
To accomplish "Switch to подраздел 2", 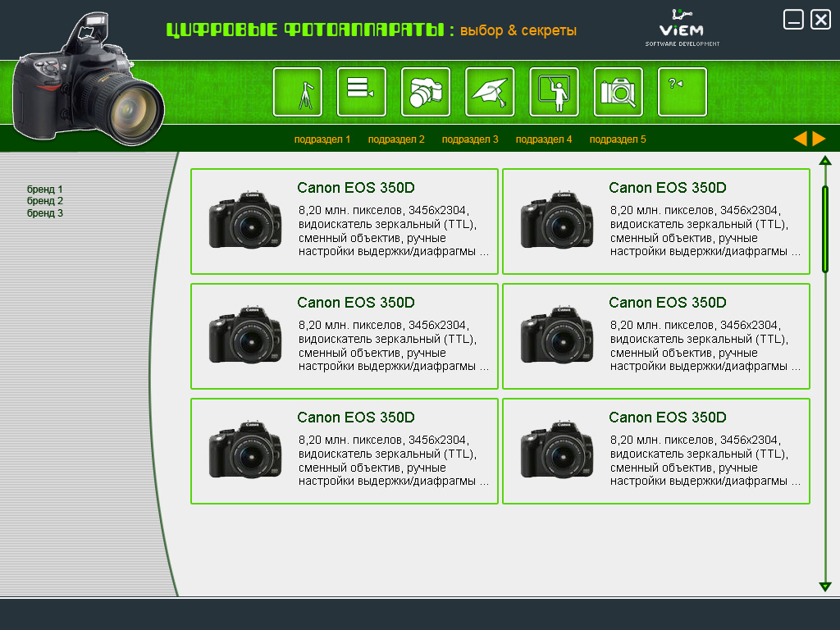I will click(x=396, y=139).
